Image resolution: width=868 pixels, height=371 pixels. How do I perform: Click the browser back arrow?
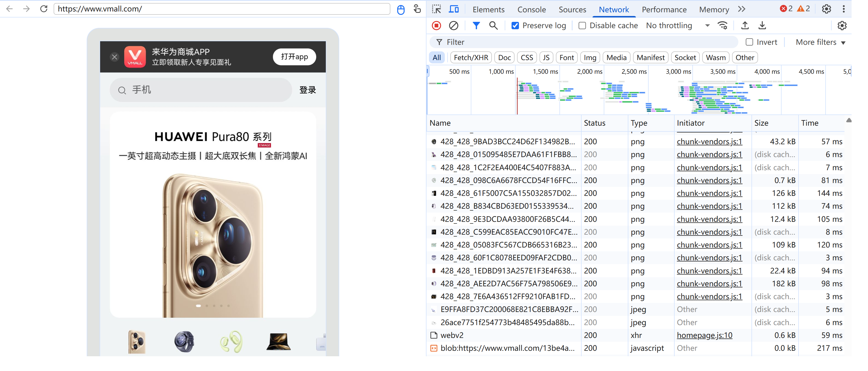(9, 9)
